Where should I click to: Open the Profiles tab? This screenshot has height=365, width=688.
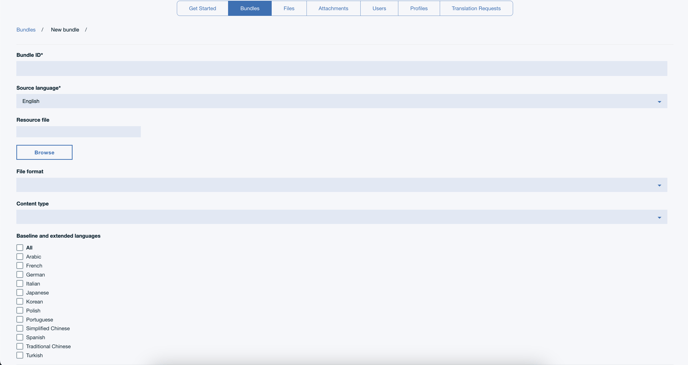419,8
